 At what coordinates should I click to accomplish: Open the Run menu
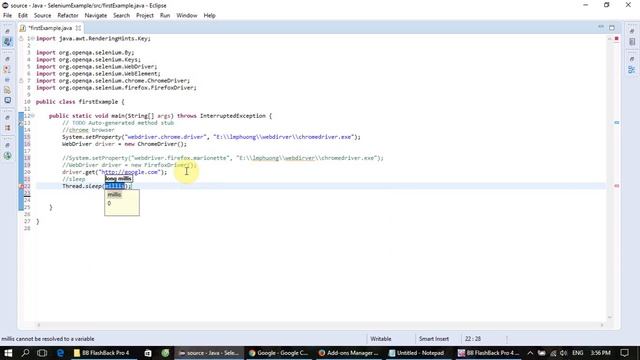click(x=165, y=16)
